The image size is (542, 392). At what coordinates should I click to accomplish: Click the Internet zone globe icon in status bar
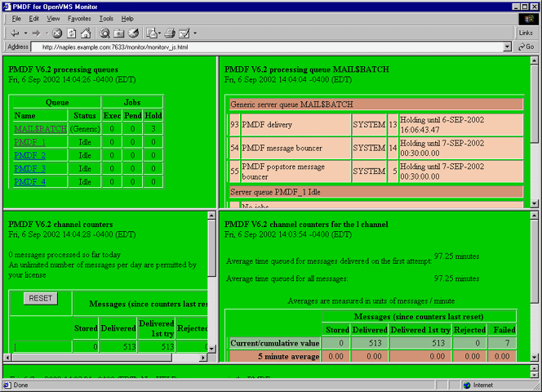tap(467, 385)
